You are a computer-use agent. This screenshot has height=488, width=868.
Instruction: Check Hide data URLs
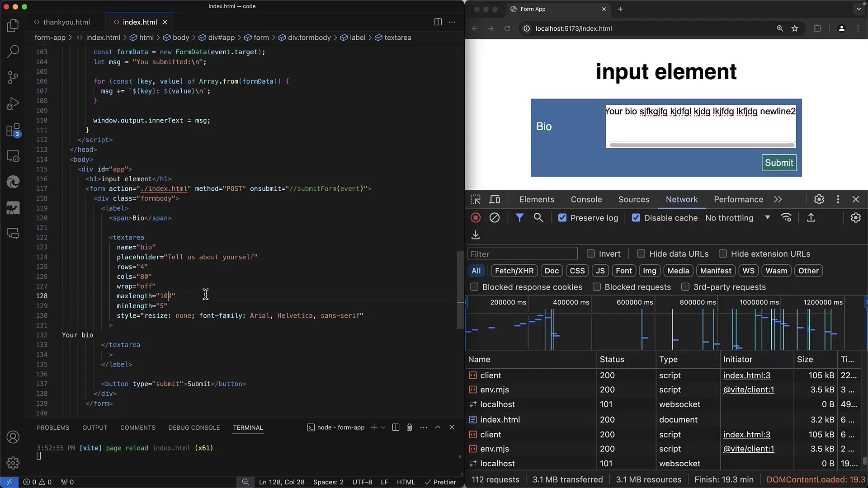pyautogui.click(x=641, y=254)
